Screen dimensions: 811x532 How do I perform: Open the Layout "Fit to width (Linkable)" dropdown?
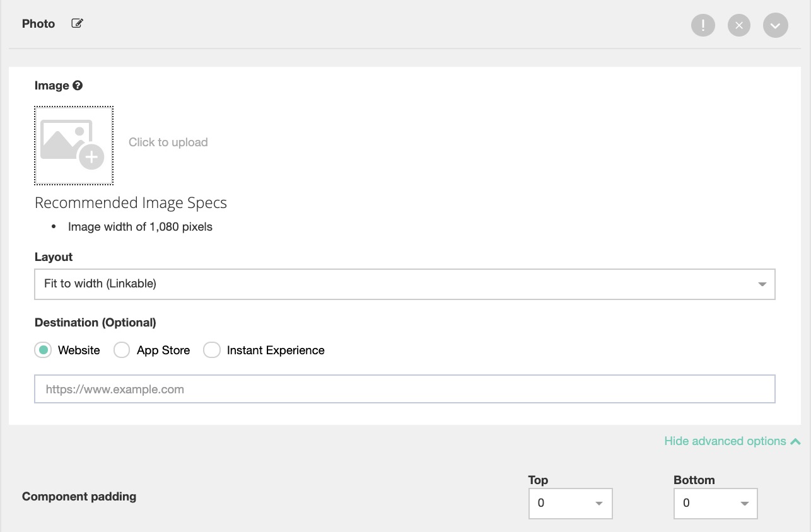404,284
